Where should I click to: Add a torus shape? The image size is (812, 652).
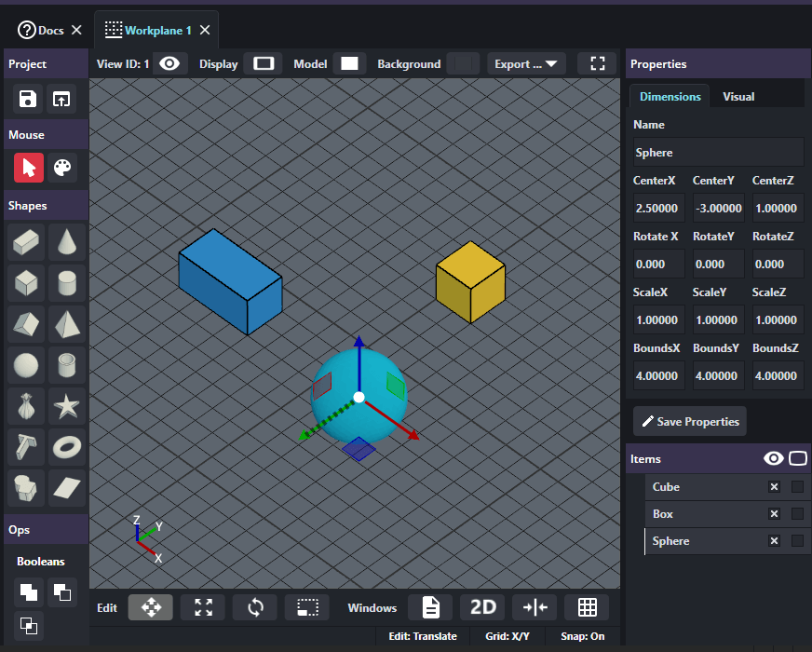click(x=67, y=447)
